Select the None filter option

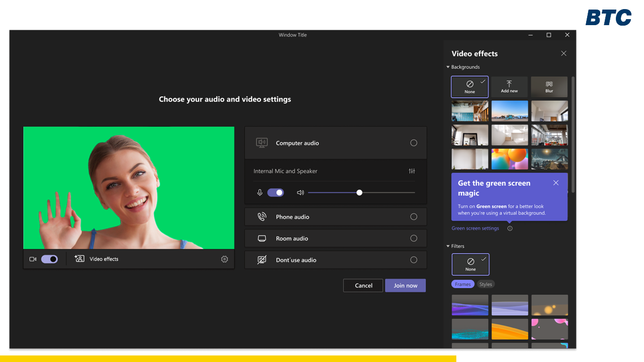(470, 264)
